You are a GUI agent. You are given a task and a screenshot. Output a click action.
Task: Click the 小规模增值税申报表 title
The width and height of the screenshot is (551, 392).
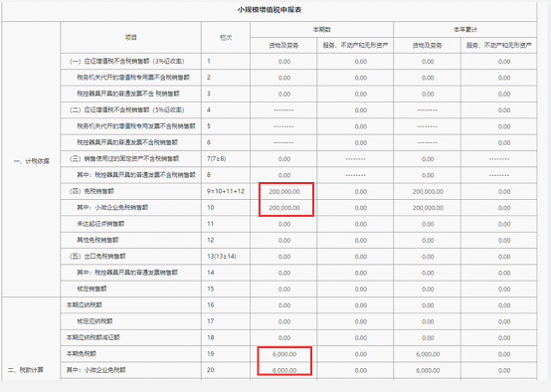[270, 10]
